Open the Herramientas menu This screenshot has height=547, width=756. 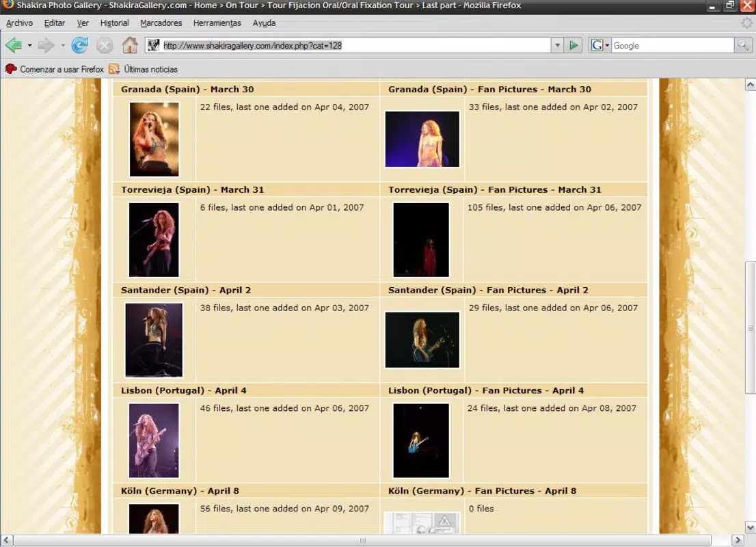pyautogui.click(x=217, y=23)
